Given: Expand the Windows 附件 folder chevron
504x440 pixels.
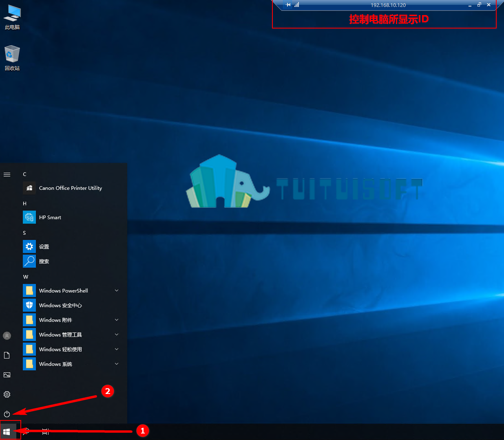Looking at the screenshot, I should 117,320.
